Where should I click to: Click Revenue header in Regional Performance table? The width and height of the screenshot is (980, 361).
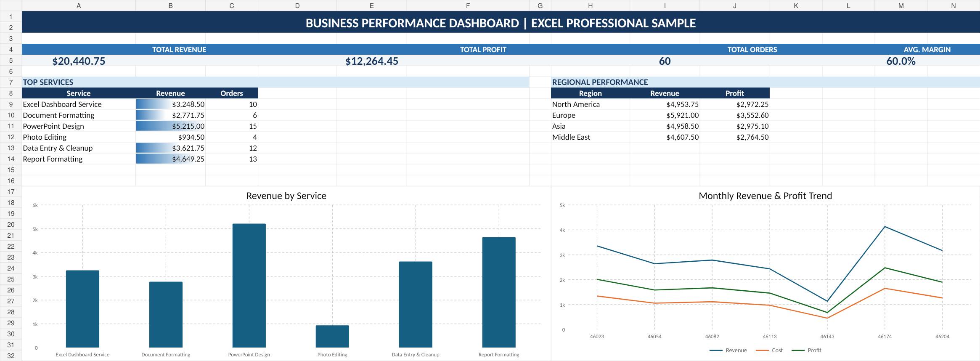tap(665, 93)
